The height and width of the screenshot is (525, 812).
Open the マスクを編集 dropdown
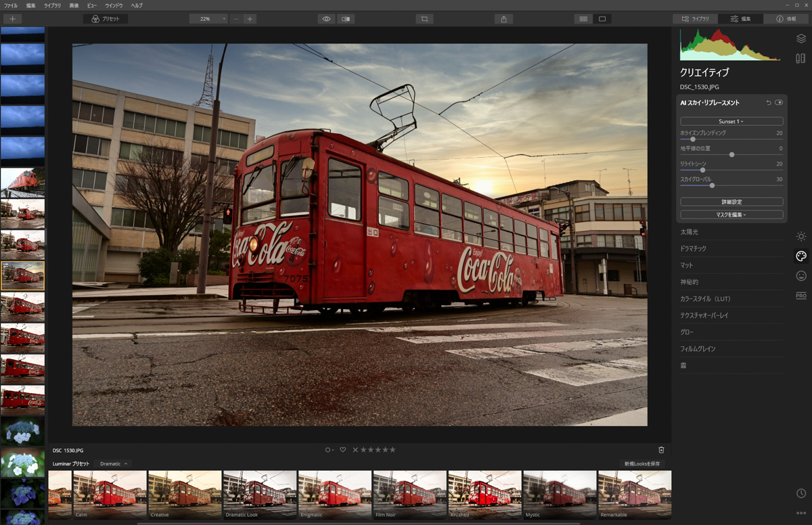click(x=731, y=214)
